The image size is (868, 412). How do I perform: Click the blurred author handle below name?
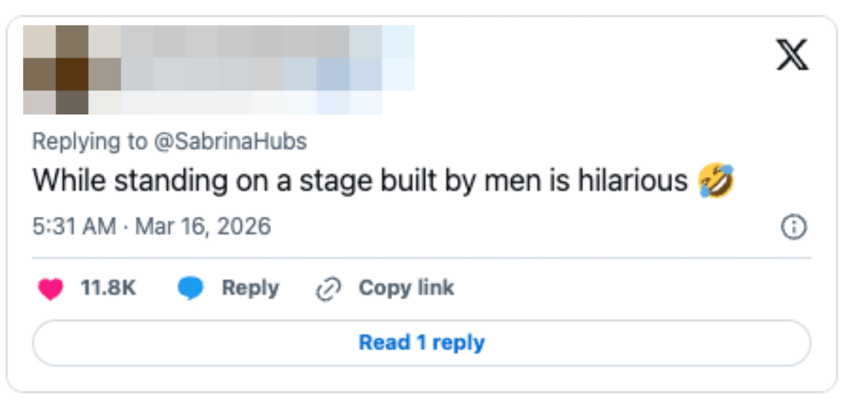coord(219,74)
